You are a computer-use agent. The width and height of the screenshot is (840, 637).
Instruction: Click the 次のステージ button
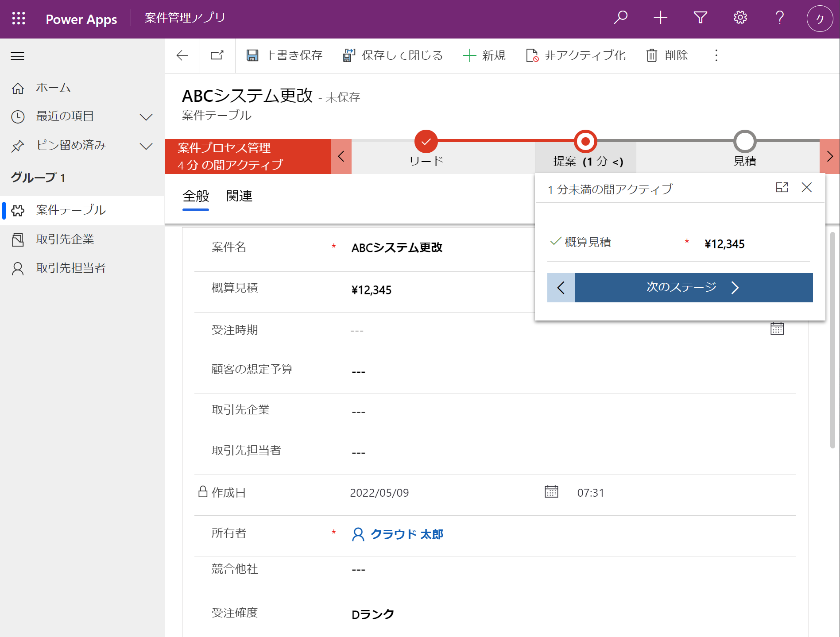pyautogui.click(x=681, y=287)
